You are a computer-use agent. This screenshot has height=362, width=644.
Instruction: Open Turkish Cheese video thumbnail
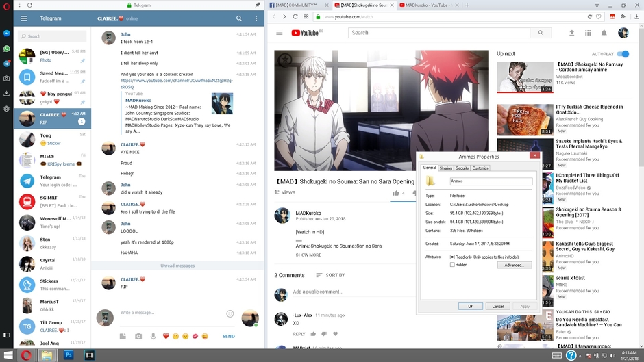[x=525, y=120]
